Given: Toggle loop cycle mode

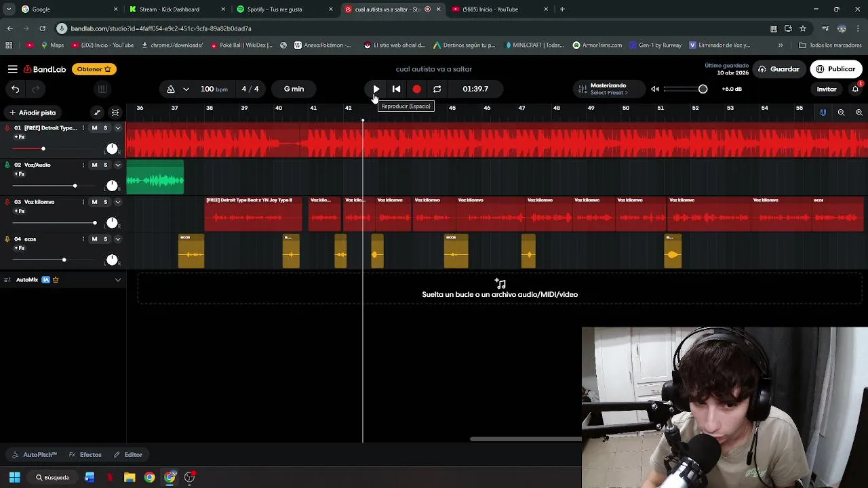Looking at the screenshot, I should click(437, 89).
